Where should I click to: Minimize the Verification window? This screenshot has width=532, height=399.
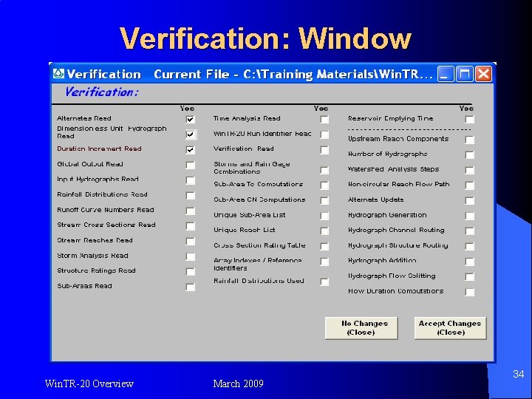tap(445, 74)
